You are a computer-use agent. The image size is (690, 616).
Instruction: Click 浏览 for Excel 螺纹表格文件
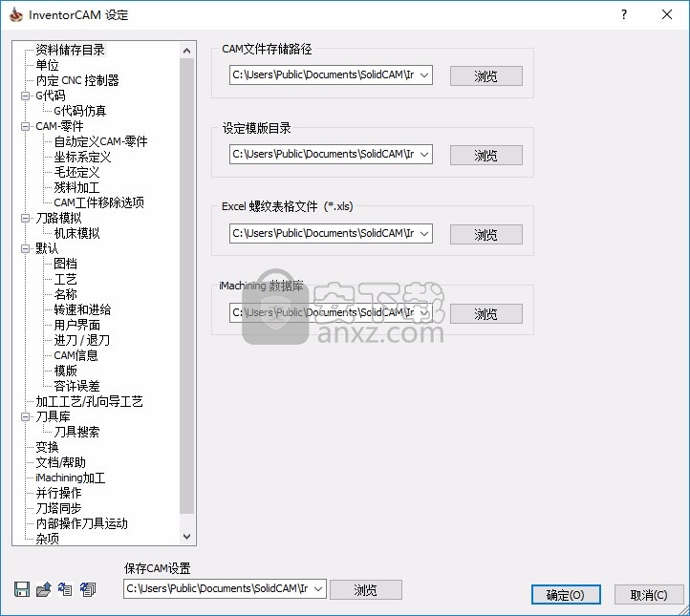tap(485, 234)
